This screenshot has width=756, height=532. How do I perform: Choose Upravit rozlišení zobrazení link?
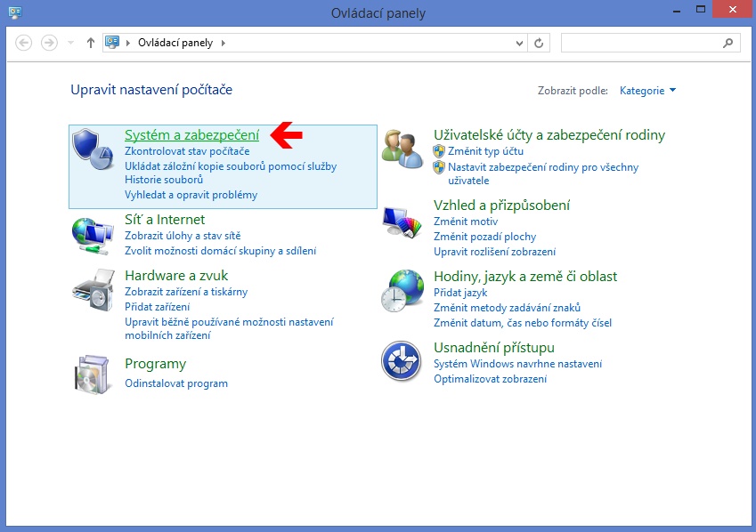[494, 252]
